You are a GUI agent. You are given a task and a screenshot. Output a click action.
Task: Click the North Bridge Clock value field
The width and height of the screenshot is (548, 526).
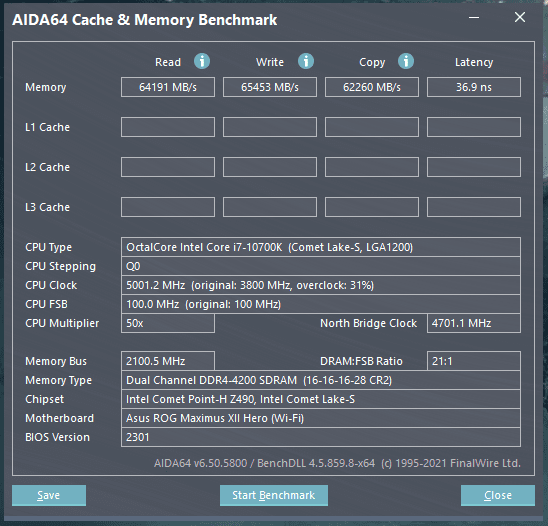474,323
